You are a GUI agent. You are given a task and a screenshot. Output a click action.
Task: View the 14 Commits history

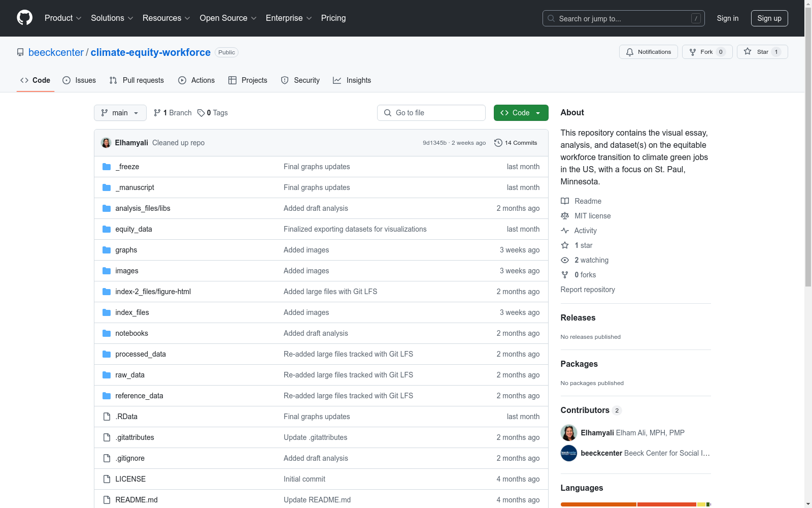[x=516, y=143]
